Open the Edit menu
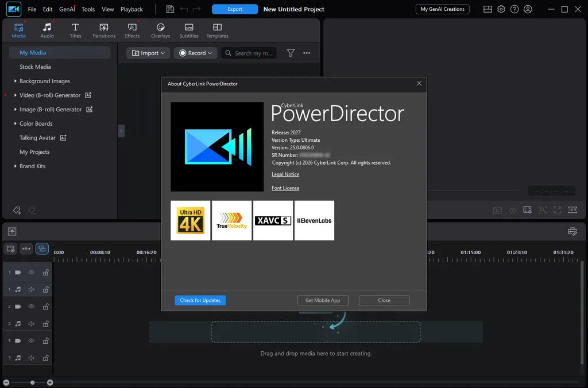The width and height of the screenshot is (588, 388). point(48,9)
